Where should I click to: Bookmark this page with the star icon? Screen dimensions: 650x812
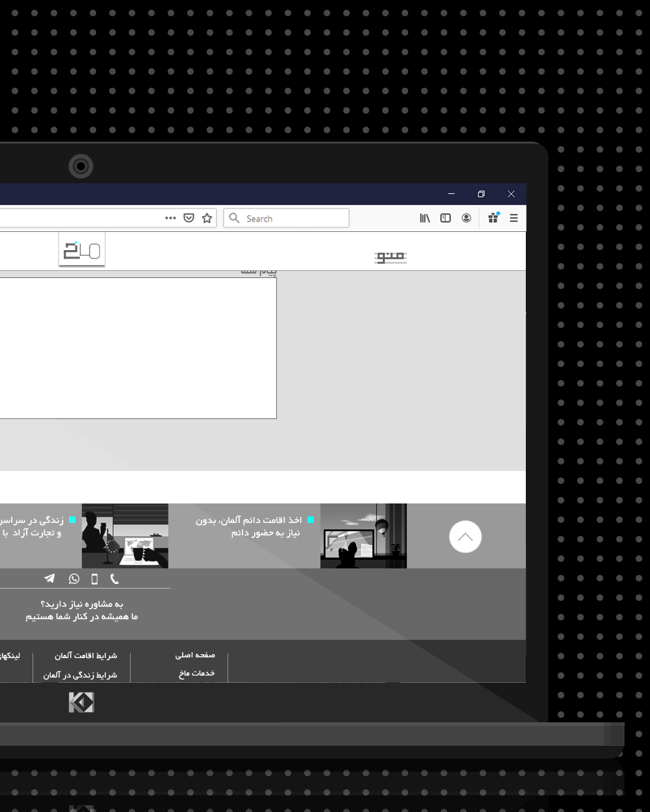point(207,218)
